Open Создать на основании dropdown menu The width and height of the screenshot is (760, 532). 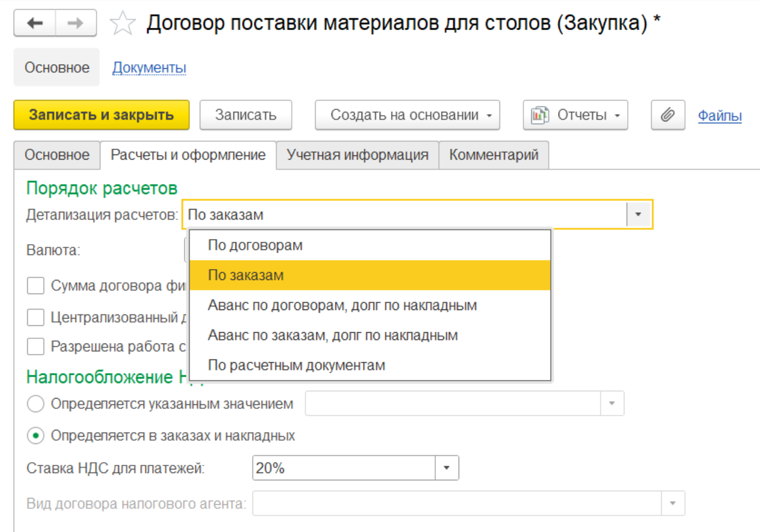coord(407,115)
